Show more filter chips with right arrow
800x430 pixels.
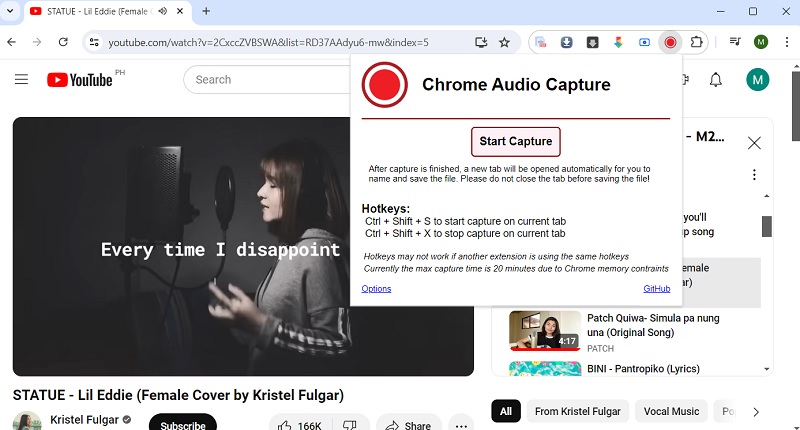click(x=756, y=412)
